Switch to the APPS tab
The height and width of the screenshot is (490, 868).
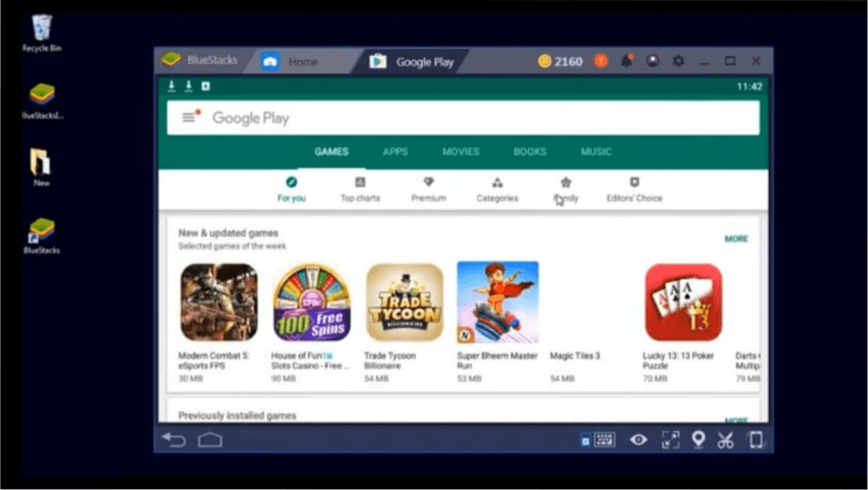click(396, 151)
